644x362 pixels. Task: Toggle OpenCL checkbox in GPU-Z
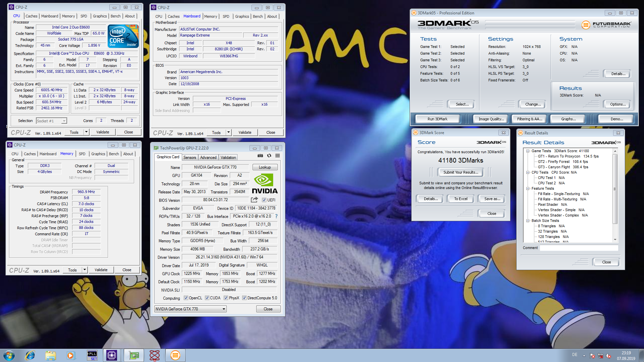(186, 298)
